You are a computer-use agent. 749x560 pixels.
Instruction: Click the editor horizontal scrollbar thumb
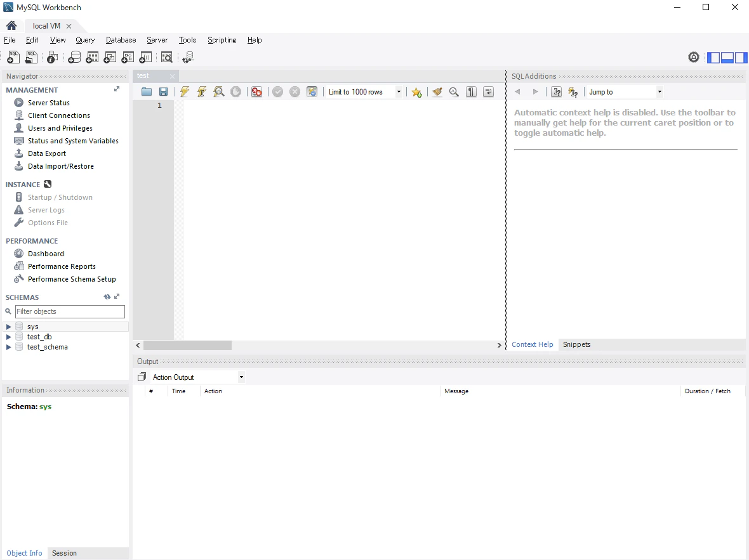[x=187, y=345]
